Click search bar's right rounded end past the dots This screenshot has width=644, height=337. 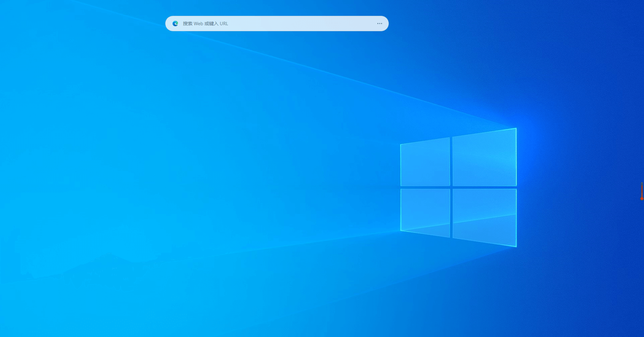coord(386,24)
